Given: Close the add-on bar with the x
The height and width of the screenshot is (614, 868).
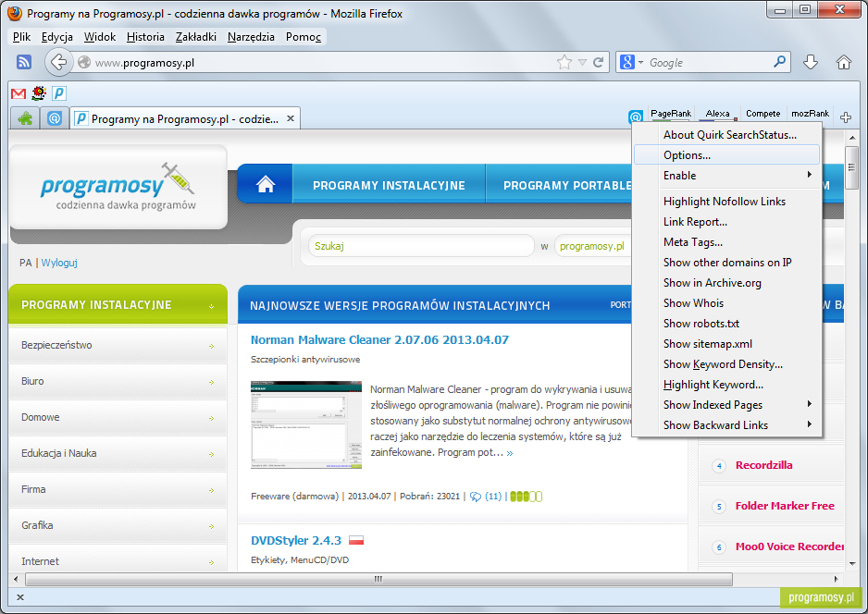Looking at the screenshot, I should pos(20,596).
